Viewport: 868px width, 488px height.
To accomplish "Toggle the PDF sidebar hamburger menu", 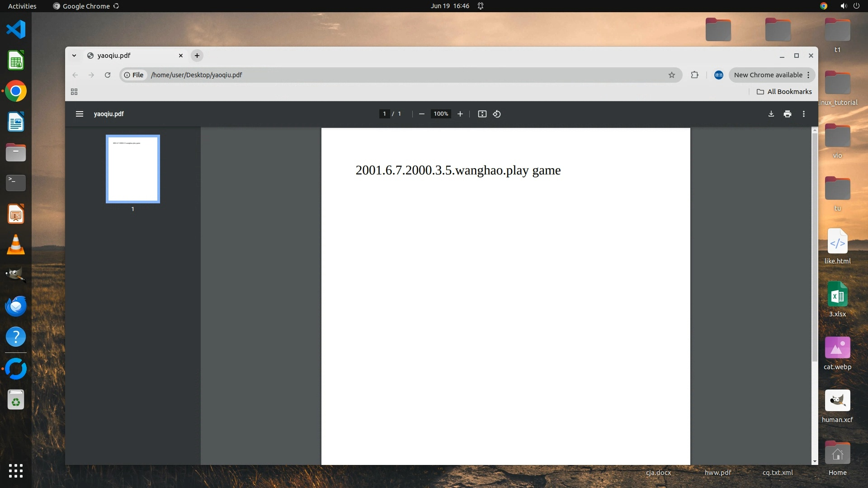I will pyautogui.click(x=80, y=114).
